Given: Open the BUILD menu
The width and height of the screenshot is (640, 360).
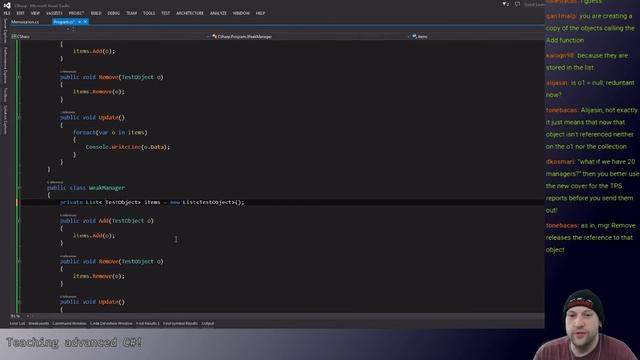Looking at the screenshot, I should coord(96,13).
